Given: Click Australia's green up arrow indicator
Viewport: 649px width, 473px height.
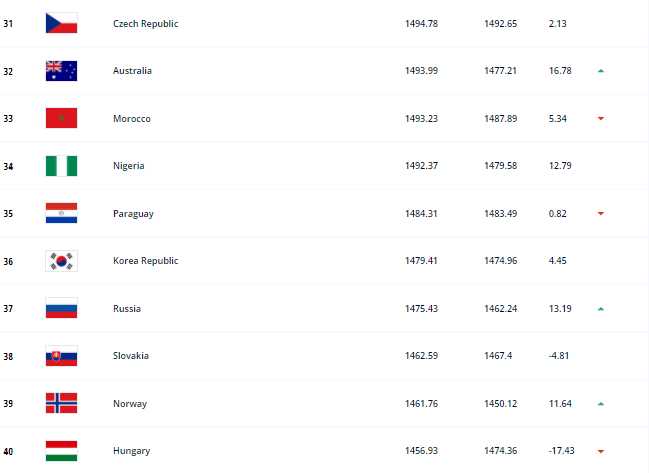Looking at the screenshot, I should pos(601,71).
